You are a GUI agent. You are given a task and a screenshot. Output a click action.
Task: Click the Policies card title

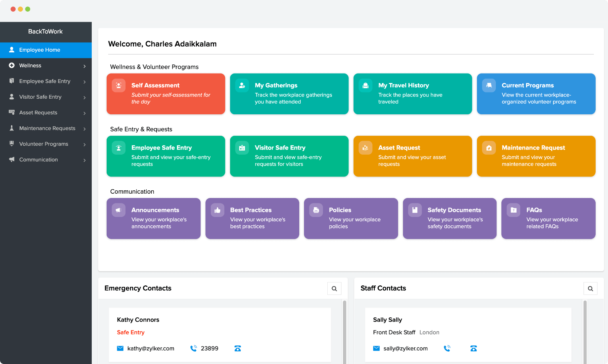[x=340, y=210]
